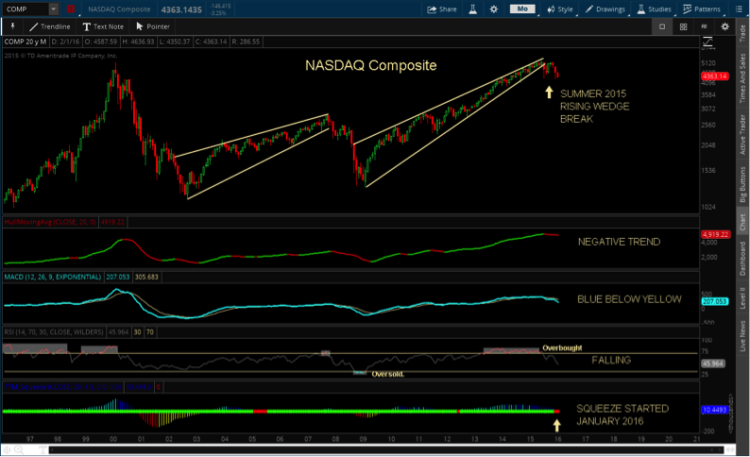
Task: Select the Chart sidebar tab
Action: pos(742,223)
